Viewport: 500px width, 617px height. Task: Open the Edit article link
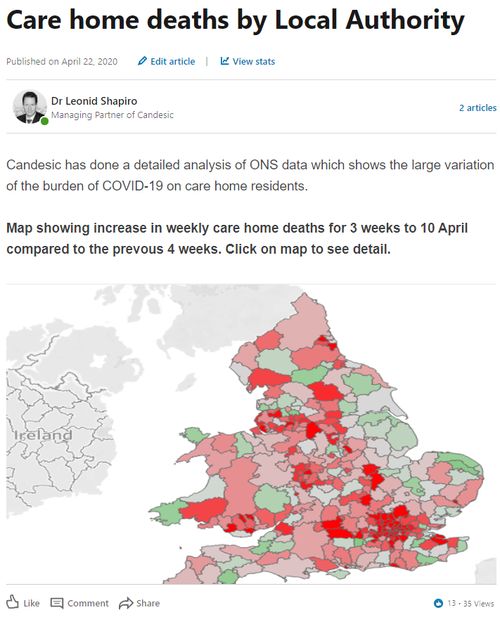(172, 61)
